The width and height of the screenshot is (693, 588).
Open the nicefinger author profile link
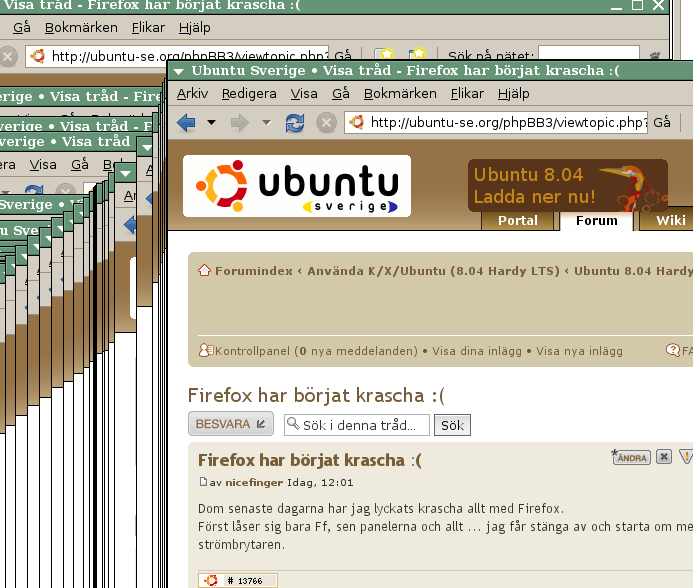pyautogui.click(x=254, y=482)
